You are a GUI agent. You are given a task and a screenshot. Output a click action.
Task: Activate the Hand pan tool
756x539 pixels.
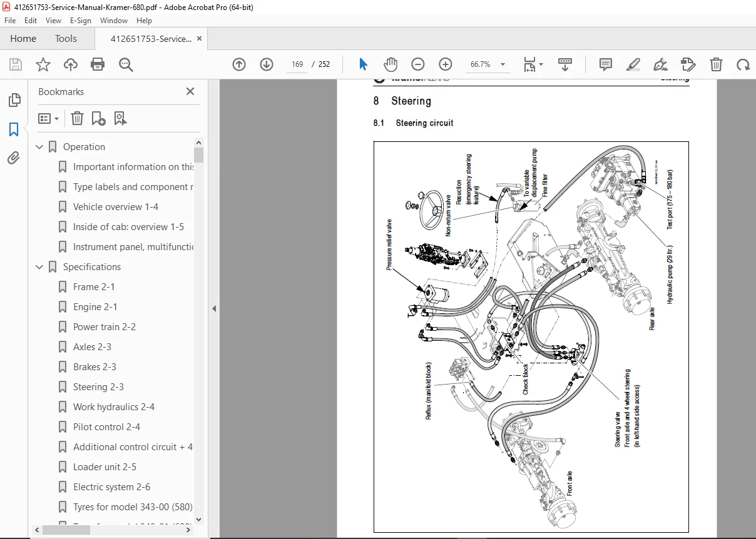(x=391, y=64)
